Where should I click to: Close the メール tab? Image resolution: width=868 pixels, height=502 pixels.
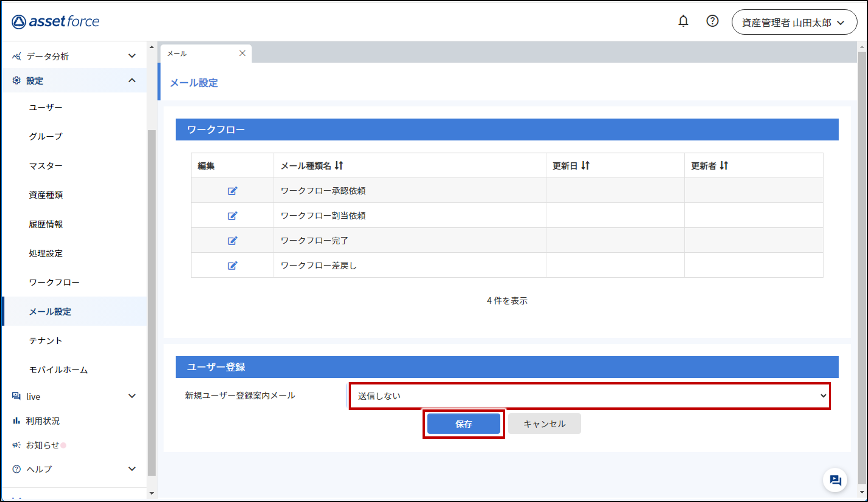[242, 53]
